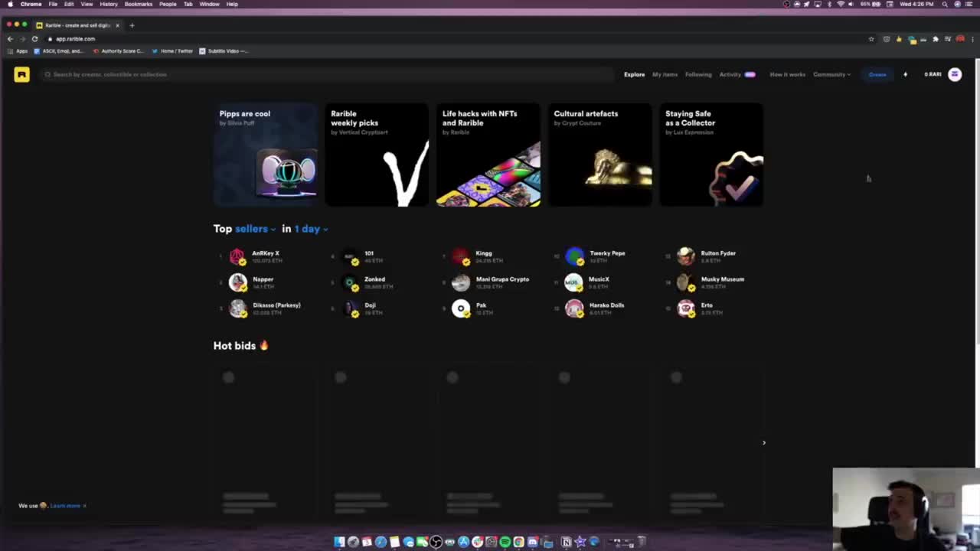Screen dimensions: 980x551
Task: Open the profile avatar icon in header
Action: [955, 74]
